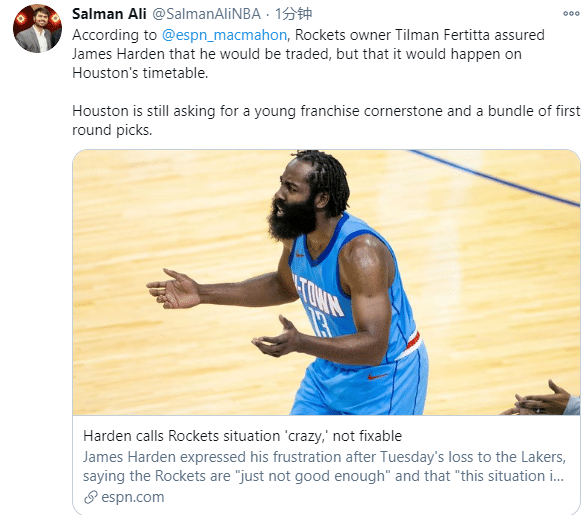Click the article description text under the headline
Screen dimensions: 581x515
click(x=324, y=466)
